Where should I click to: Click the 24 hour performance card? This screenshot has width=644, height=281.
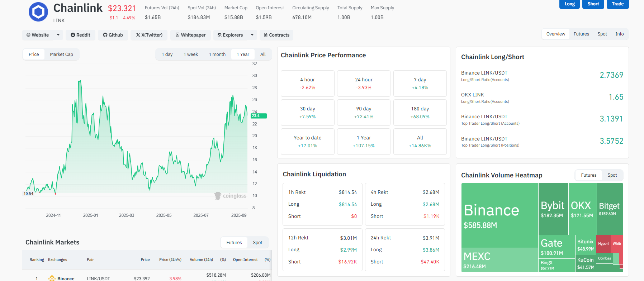click(364, 84)
